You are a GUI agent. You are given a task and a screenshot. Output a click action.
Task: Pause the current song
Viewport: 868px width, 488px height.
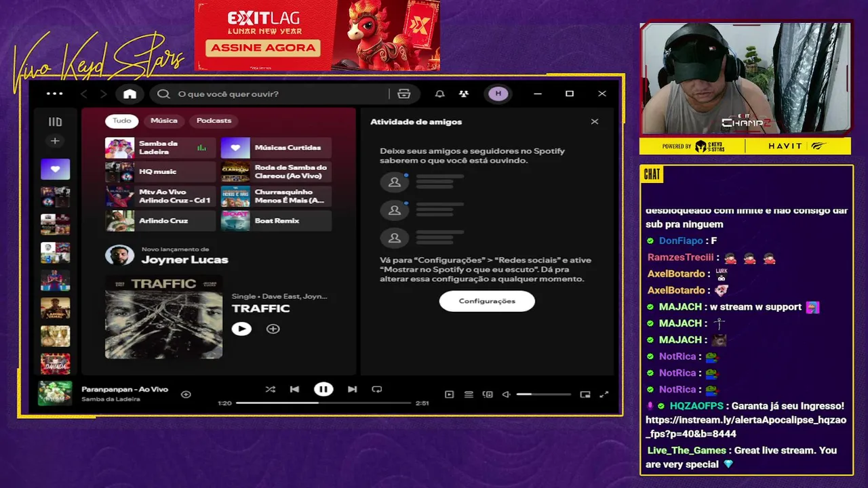(323, 389)
